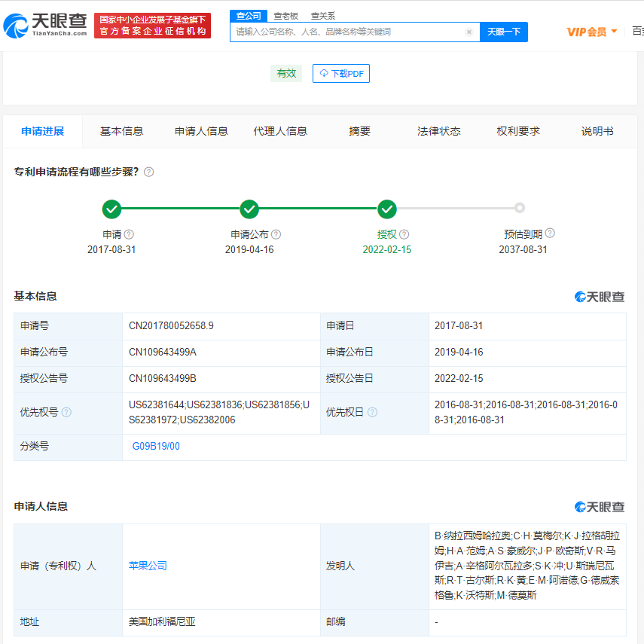
Task: Click the 下载PDF button
Action: point(341,73)
